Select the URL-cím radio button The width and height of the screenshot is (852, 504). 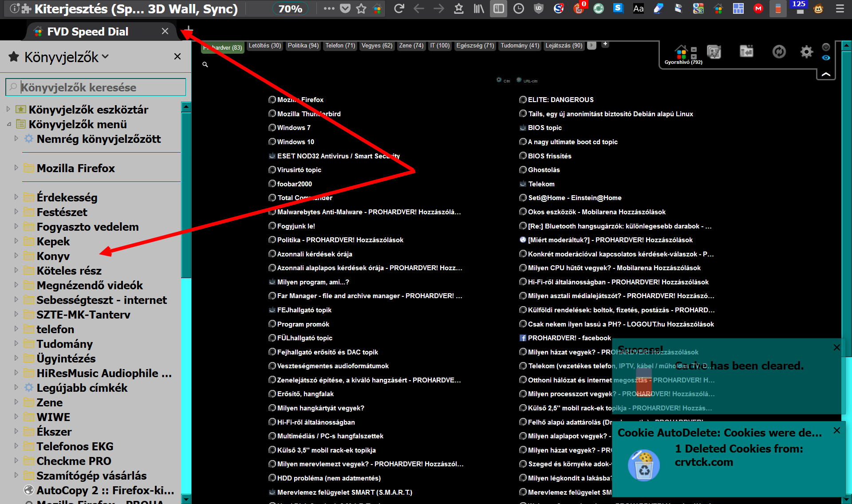coord(519,80)
